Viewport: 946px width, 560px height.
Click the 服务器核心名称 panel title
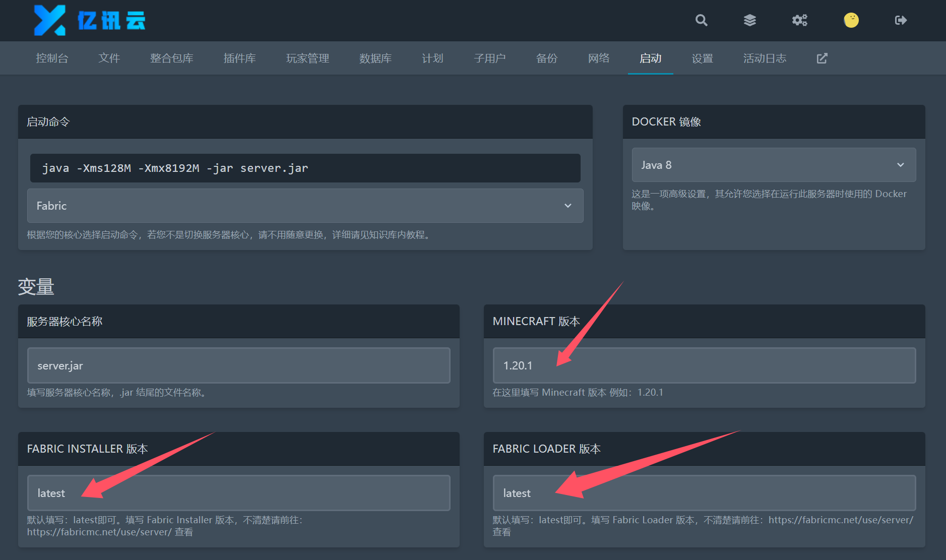(x=65, y=322)
